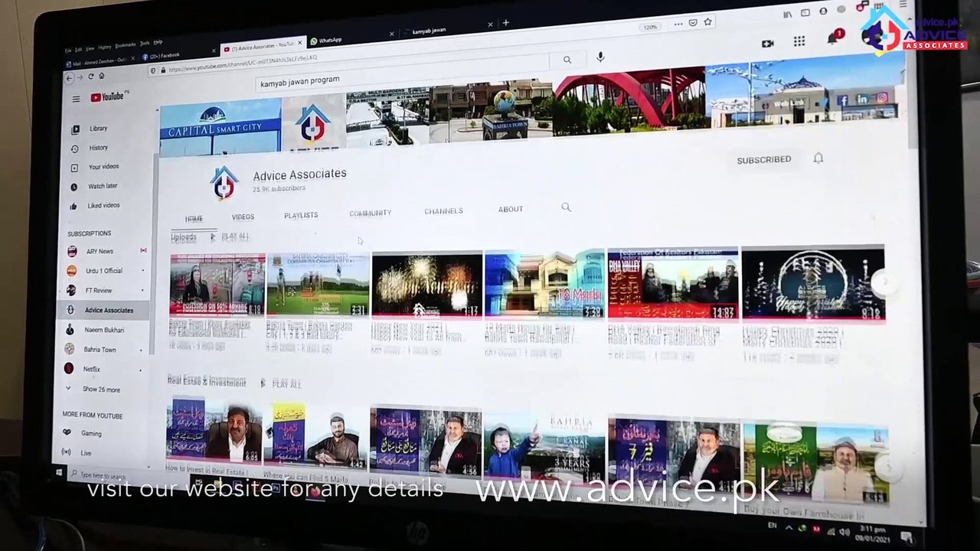Open the YouTube apps grid
Viewport: 980px width, 551px height.
799,41
